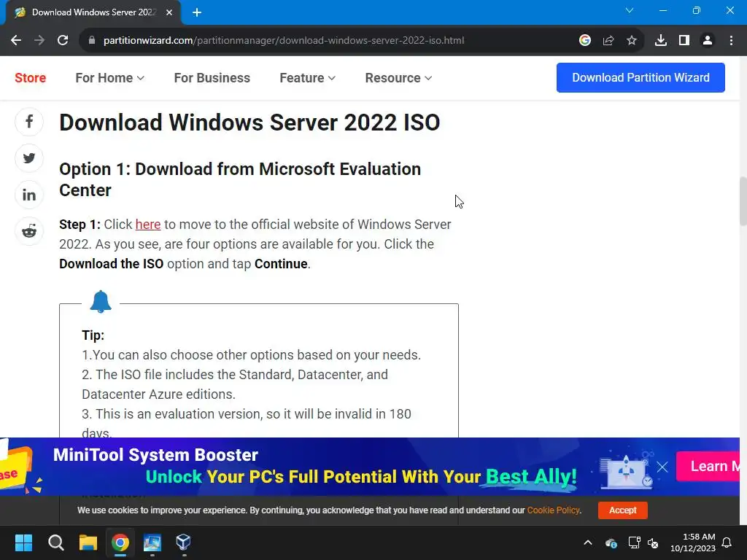
Task: Open Windows Start menu
Action: point(23,542)
